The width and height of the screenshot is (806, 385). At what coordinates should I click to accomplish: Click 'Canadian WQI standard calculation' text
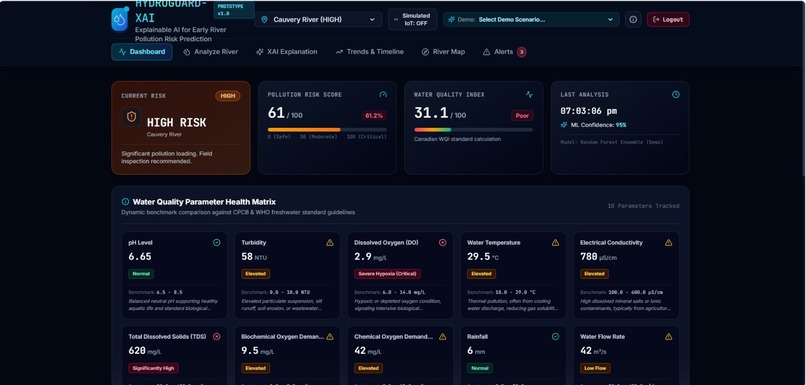457,139
